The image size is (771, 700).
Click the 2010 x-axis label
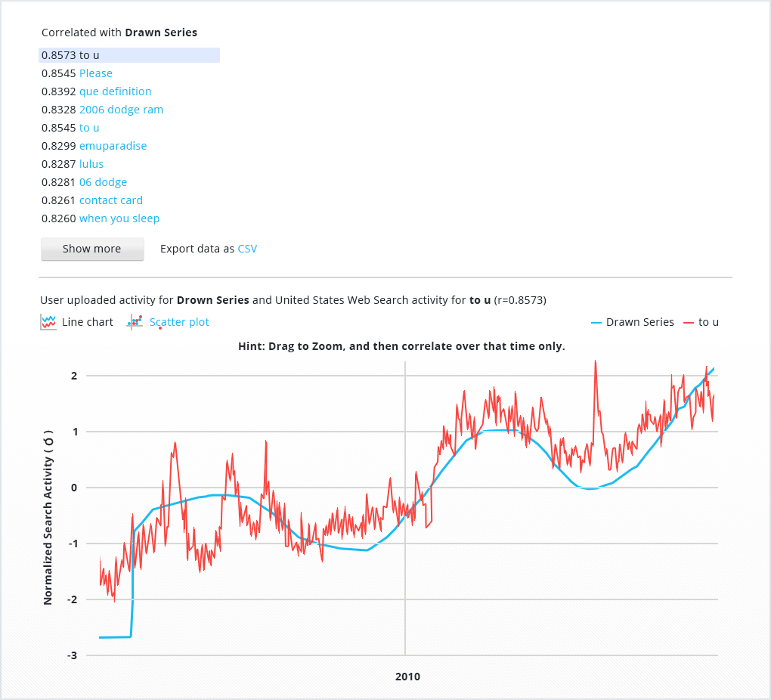[x=407, y=677]
